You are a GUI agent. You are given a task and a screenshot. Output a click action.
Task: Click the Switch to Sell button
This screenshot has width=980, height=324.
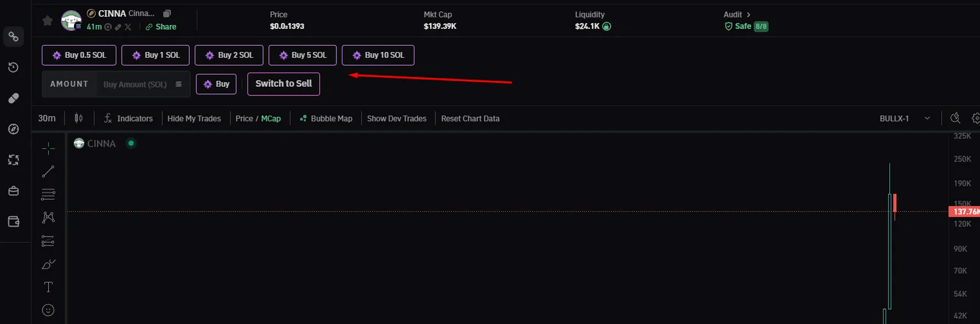coord(283,84)
